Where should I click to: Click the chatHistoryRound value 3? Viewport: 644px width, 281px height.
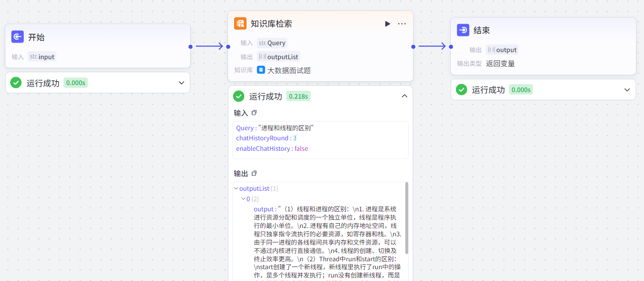(295, 138)
